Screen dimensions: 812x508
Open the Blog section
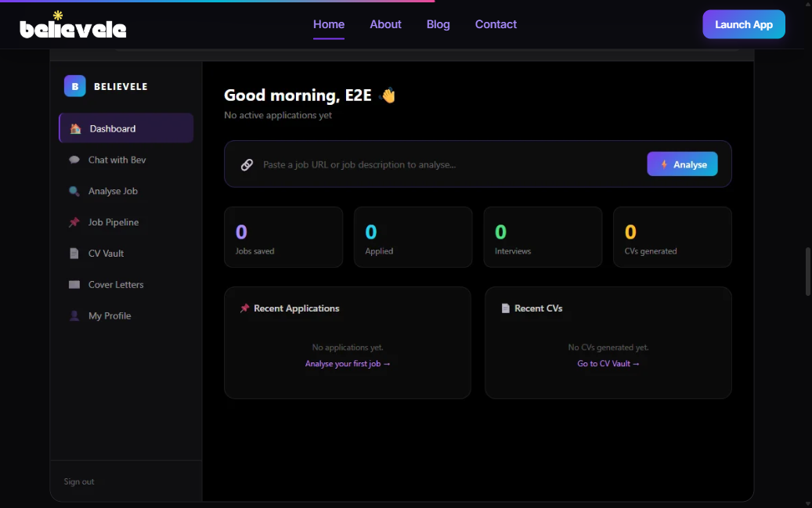pyautogui.click(x=438, y=24)
